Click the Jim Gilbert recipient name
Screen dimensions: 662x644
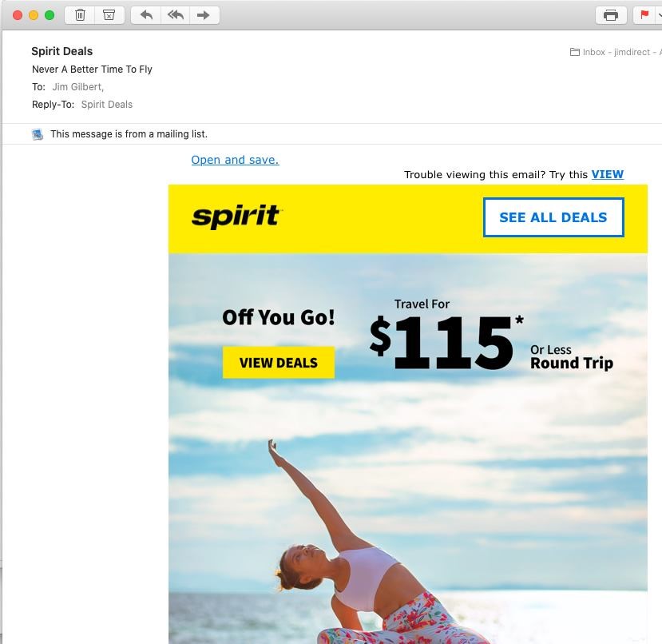coord(77,86)
